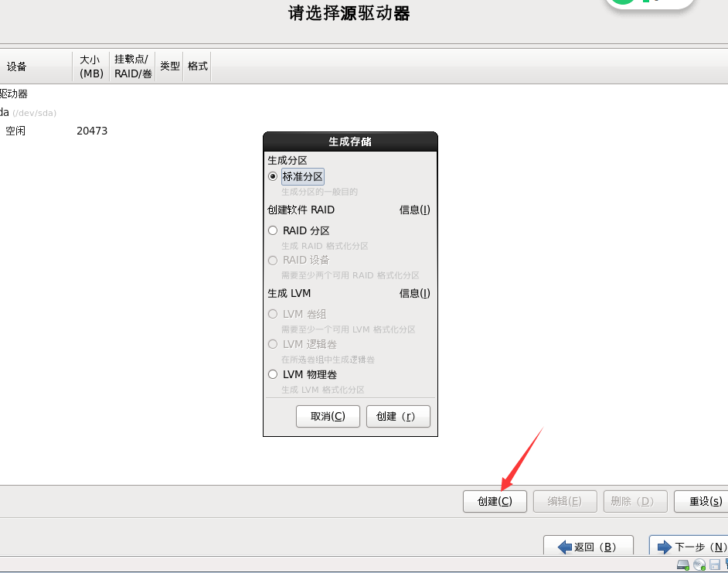The height and width of the screenshot is (573, 728).
Task: Click the 编辑(E) button
Action: coord(565,501)
